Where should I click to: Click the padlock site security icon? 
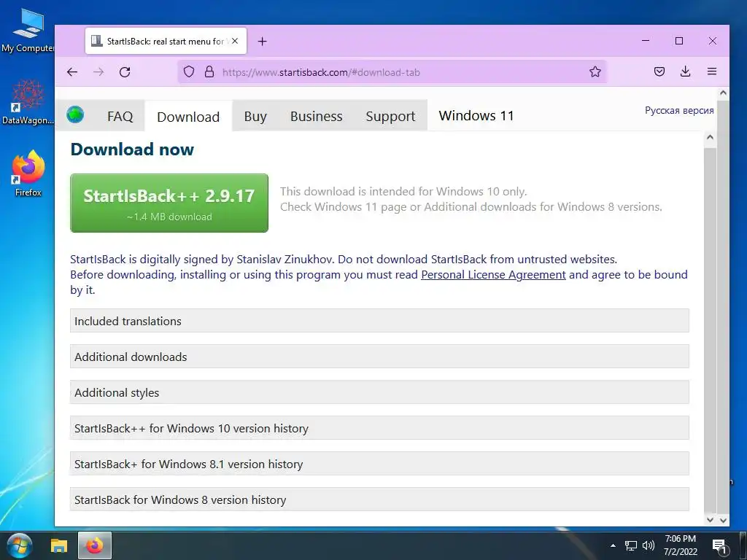(x=209, y=72)
